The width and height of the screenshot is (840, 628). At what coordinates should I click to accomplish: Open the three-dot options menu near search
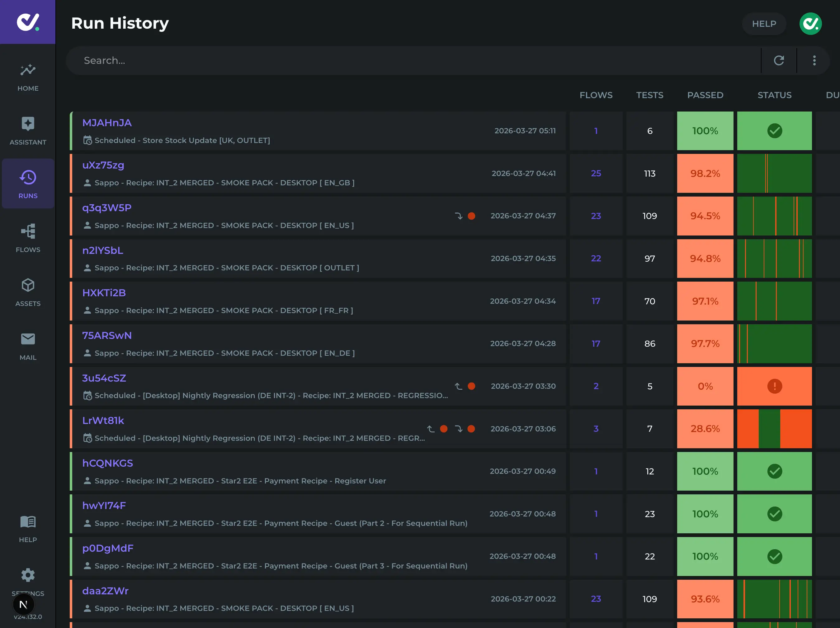814,60
